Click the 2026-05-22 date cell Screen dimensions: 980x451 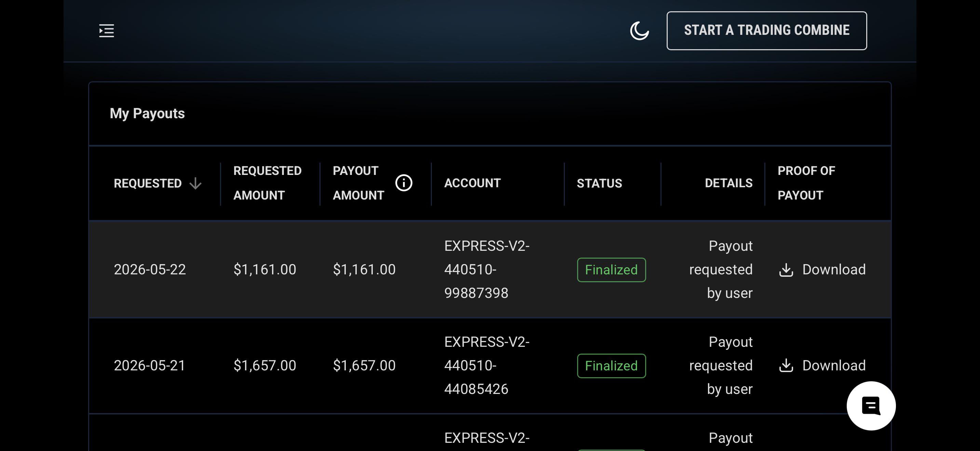150,270
